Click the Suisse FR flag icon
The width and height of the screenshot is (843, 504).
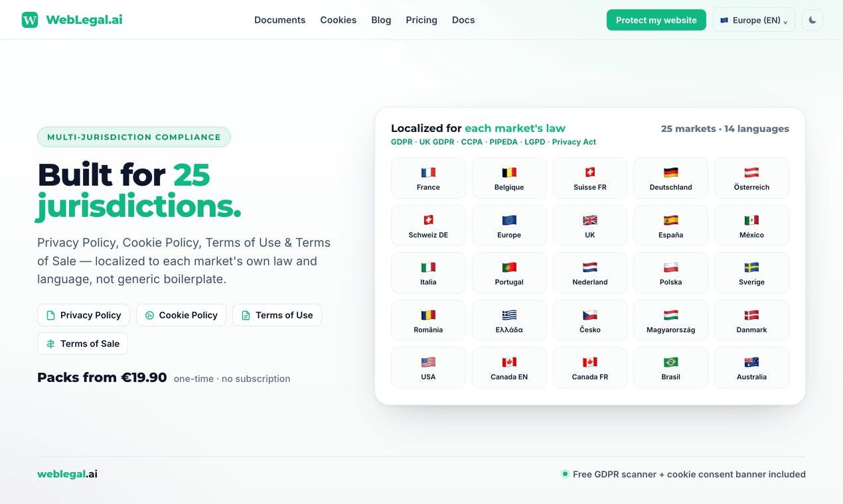[590, 172]
